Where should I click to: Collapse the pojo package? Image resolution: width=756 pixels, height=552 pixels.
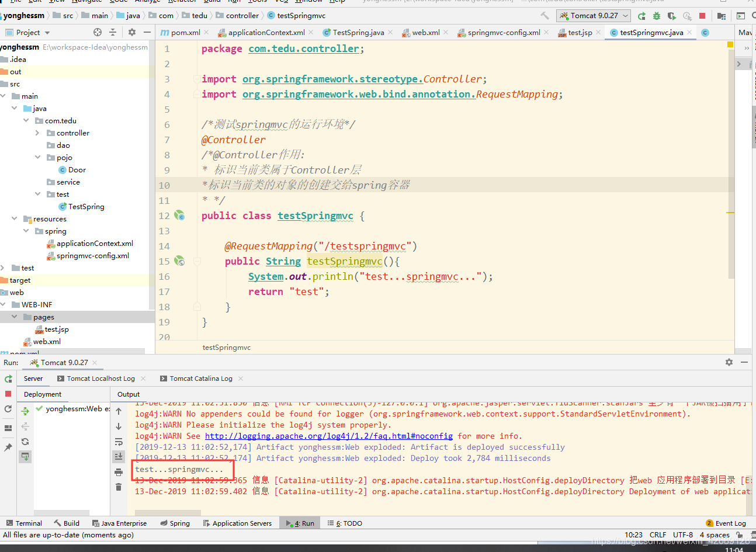[38, 157]
